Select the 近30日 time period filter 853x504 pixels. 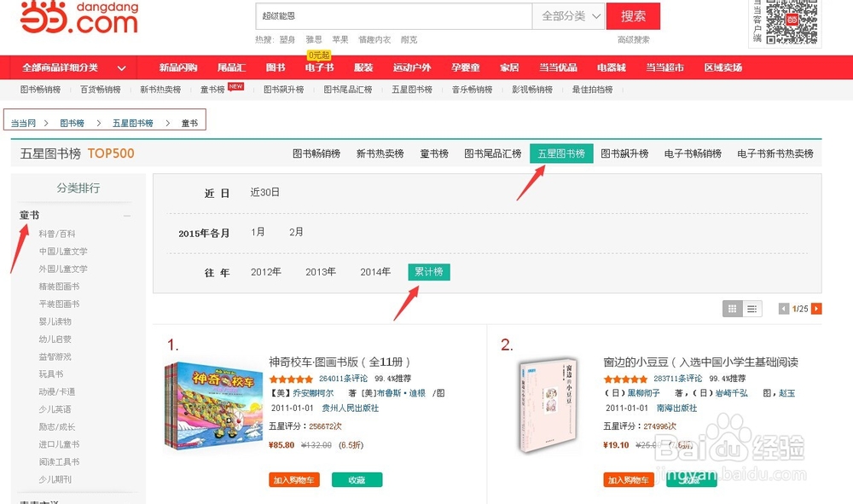coord(264,192)
